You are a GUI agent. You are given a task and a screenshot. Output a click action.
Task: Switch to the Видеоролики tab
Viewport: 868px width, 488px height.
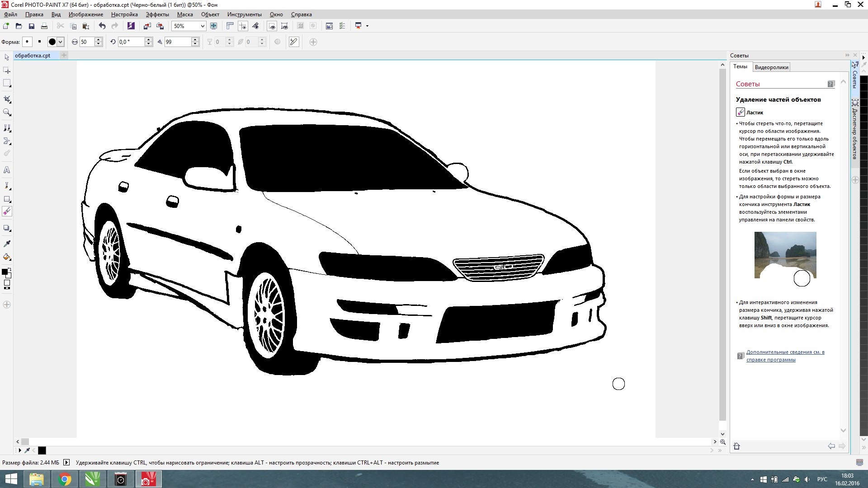pos(771,67)
